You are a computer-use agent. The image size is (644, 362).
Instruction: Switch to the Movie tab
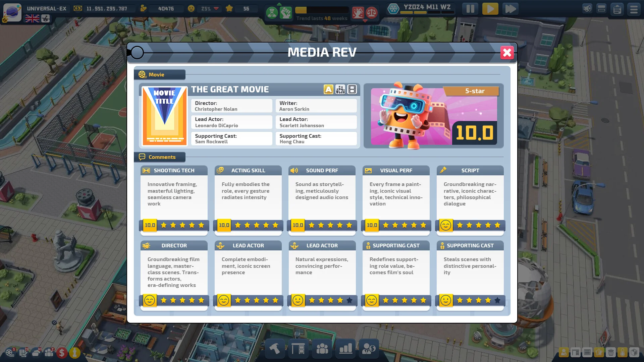point(160,74)
